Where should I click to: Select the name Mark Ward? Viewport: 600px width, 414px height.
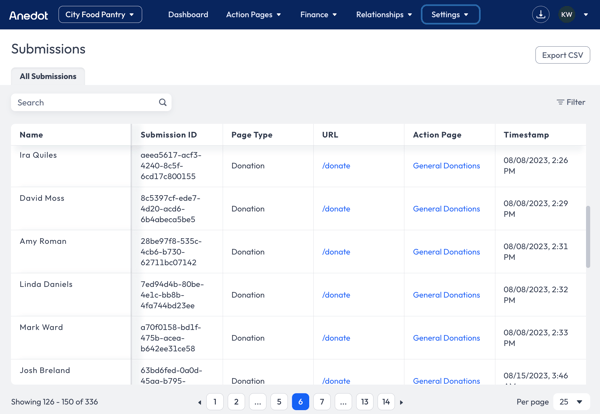tap(41, 327)
